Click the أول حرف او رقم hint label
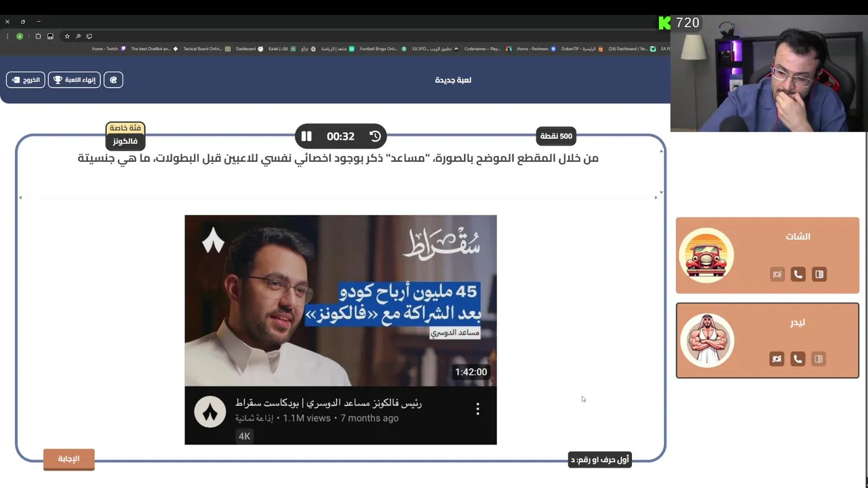The image size is (868, 488). pos(599,460)
